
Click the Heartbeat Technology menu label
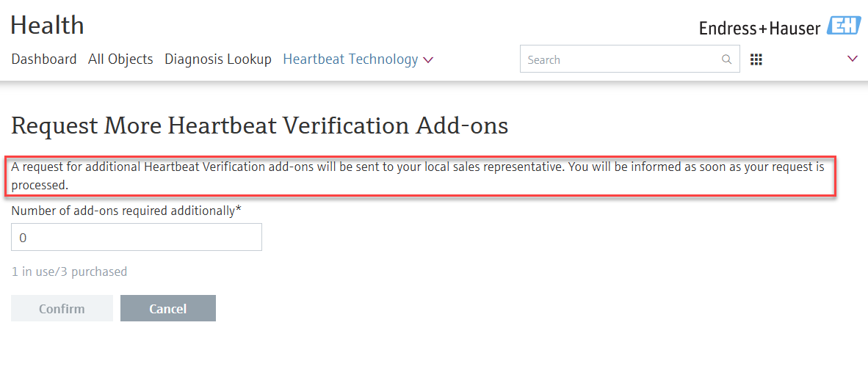click(x=350, y=59)
